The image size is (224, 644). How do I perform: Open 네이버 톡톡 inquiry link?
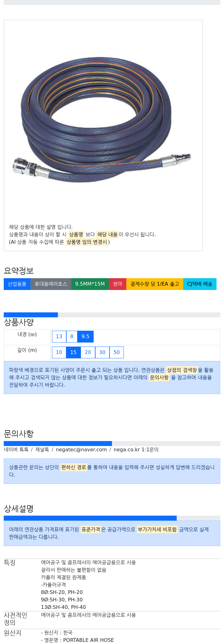click(x=16, y=449)
